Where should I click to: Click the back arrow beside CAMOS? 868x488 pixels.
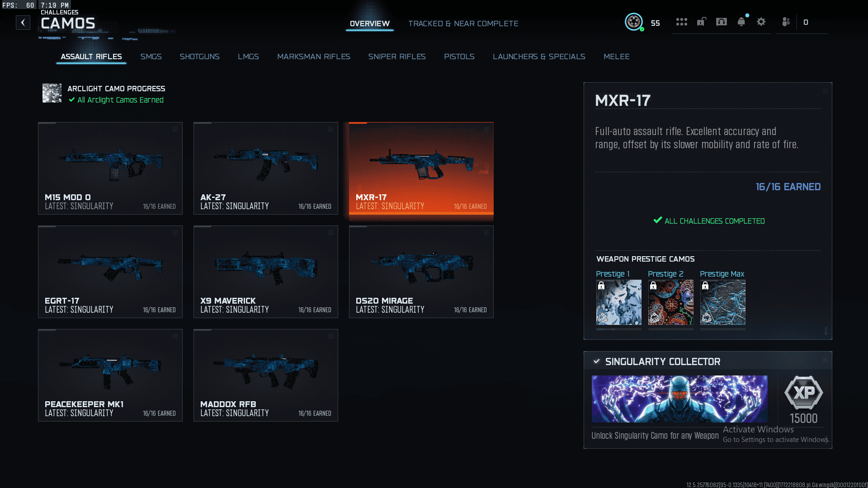coord(23,23)
